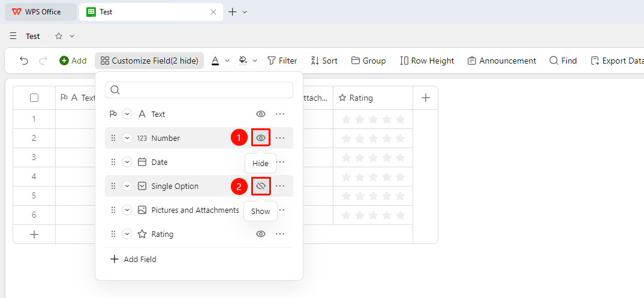Click the green Add button
Screen dimensions: 644x298
tap(73, 61)
